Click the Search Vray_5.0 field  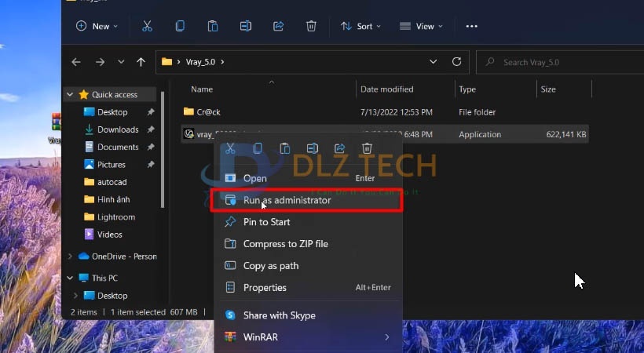coord(560,63)
